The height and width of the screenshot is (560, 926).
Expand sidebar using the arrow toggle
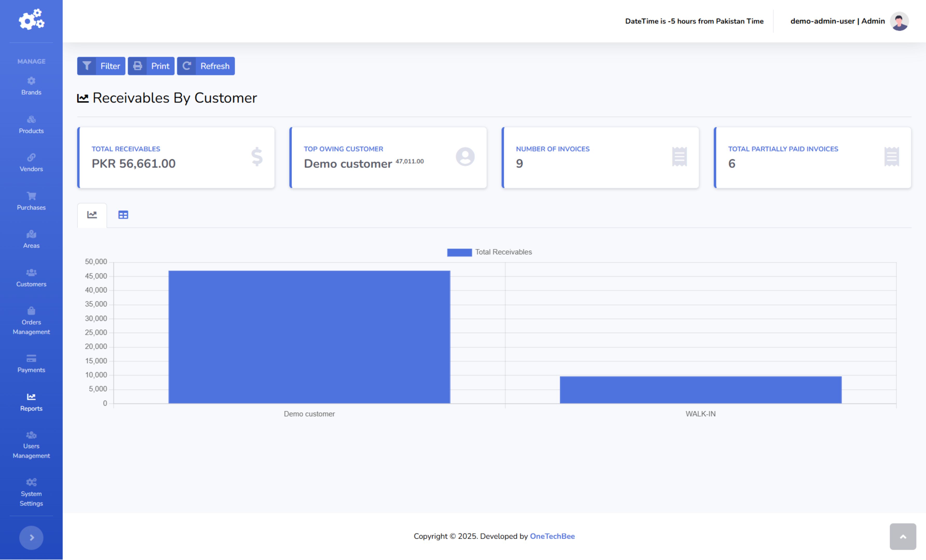coord(31,537)
